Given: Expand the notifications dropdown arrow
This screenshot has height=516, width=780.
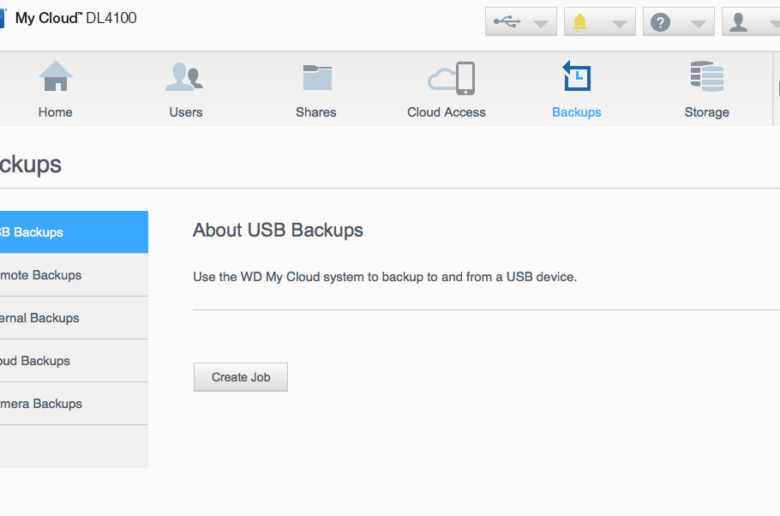Looking at the screenshot, I should pos(619,23).
